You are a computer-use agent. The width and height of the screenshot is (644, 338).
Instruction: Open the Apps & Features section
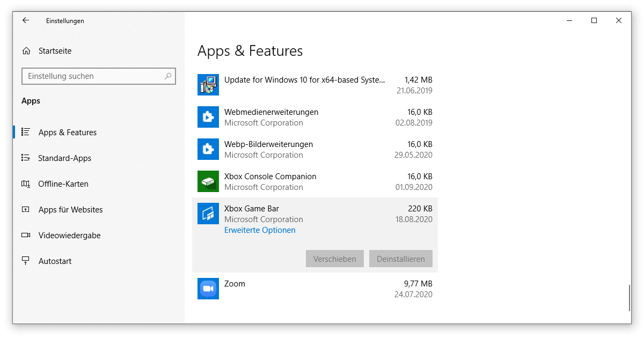(67, 133)
